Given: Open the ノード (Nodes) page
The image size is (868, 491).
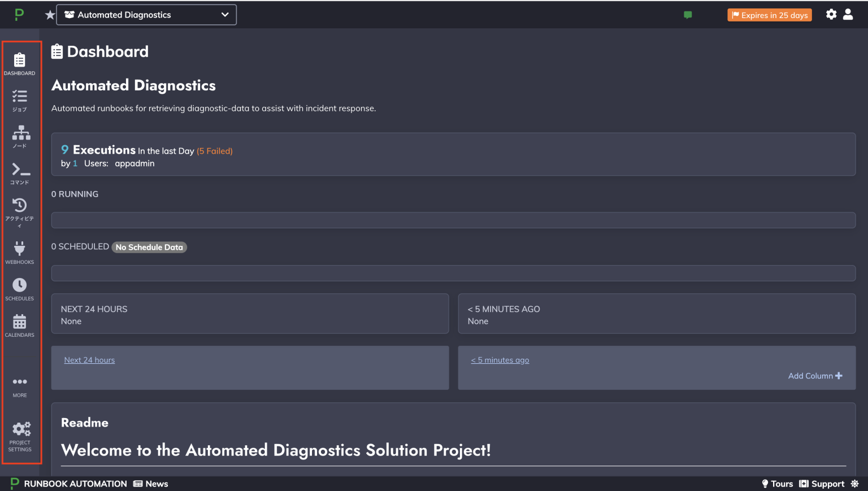Looking at the screenshot, I should click(x=20, y=136).
